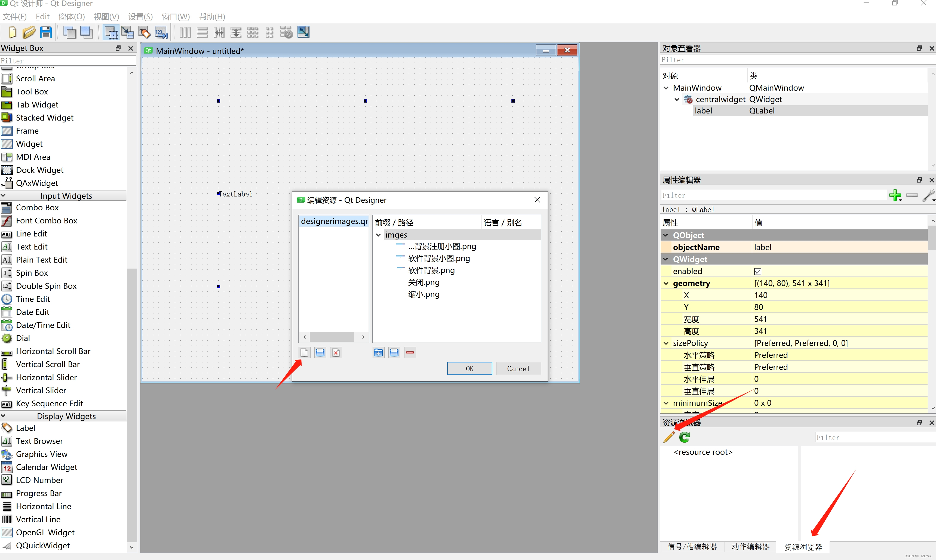Collapse geometry property row

point(666,283)
